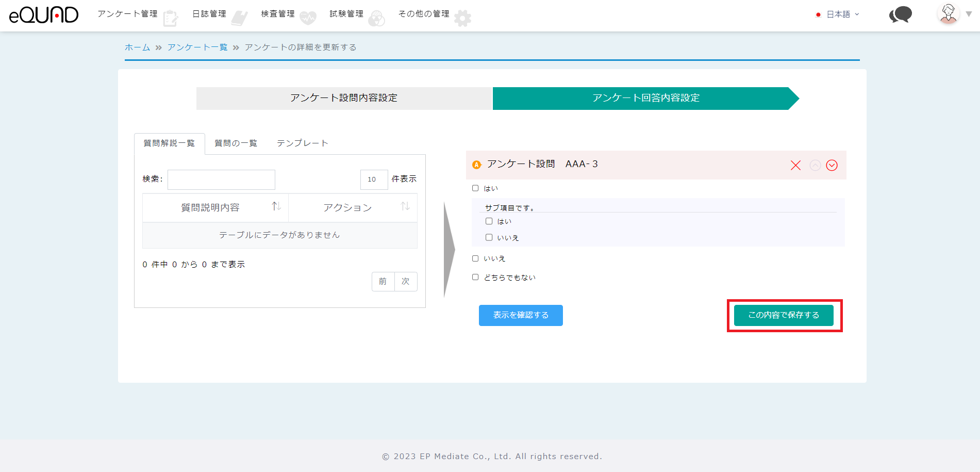Delete survey question AAA-3 with red X
980x472 pixels.
point(795,165)
